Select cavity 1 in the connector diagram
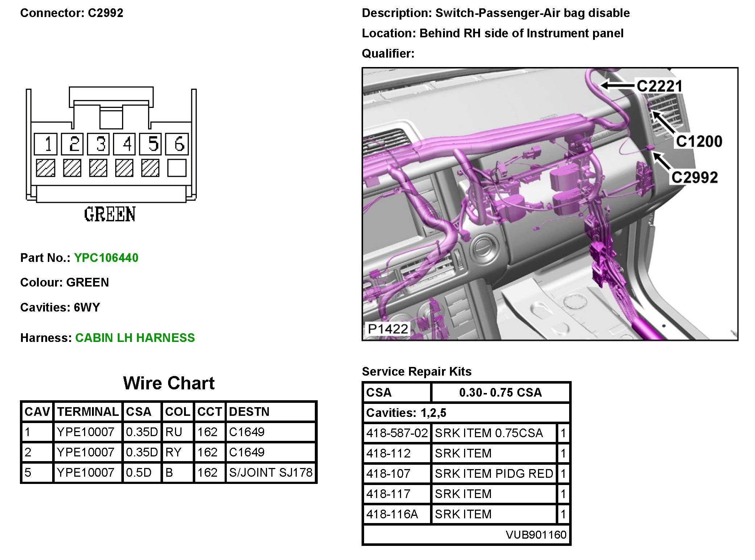The height and width of the screenshot is (560, 755). click(46, 144)
